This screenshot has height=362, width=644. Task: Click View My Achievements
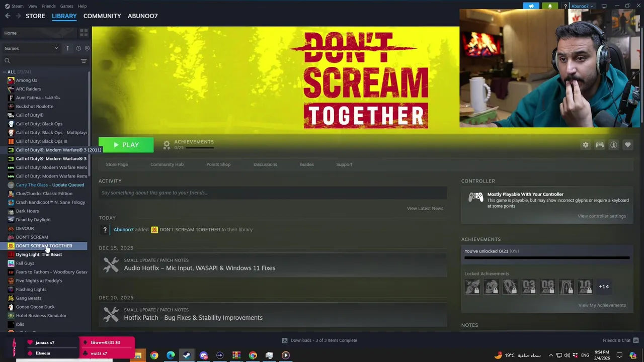pos(602,305)
